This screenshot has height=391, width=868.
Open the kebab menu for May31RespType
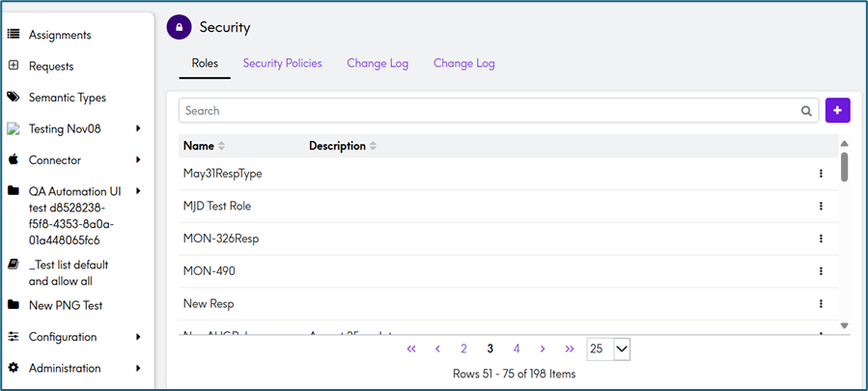(821, 174)
